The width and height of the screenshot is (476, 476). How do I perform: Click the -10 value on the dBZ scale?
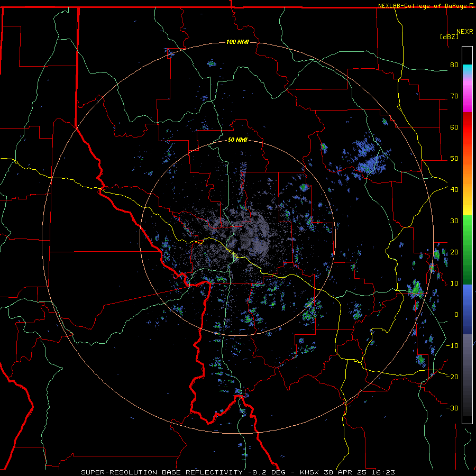452,345
